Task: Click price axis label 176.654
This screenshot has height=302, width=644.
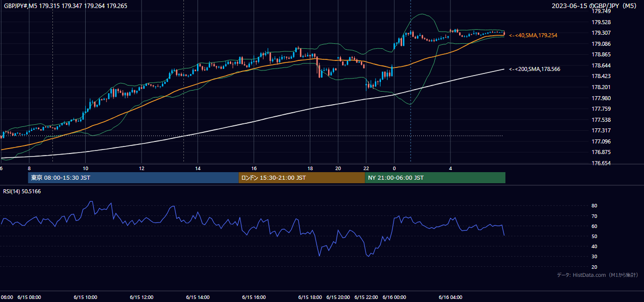Action: click(x=601, y=163)
